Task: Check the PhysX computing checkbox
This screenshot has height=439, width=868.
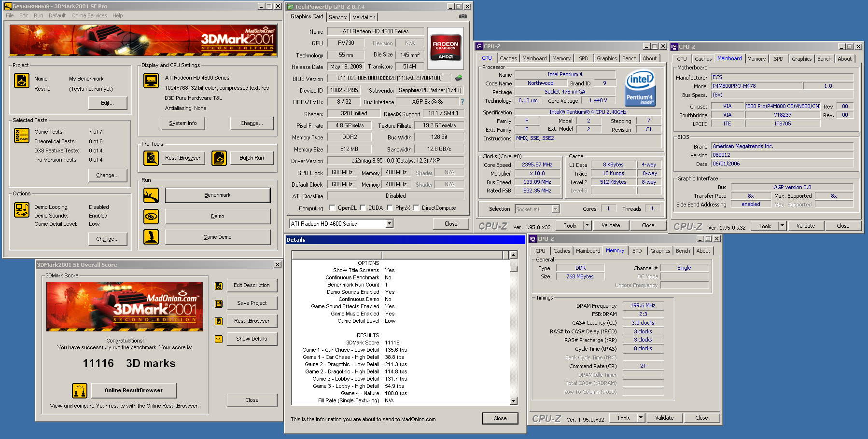Action: (x=390, y=208)
